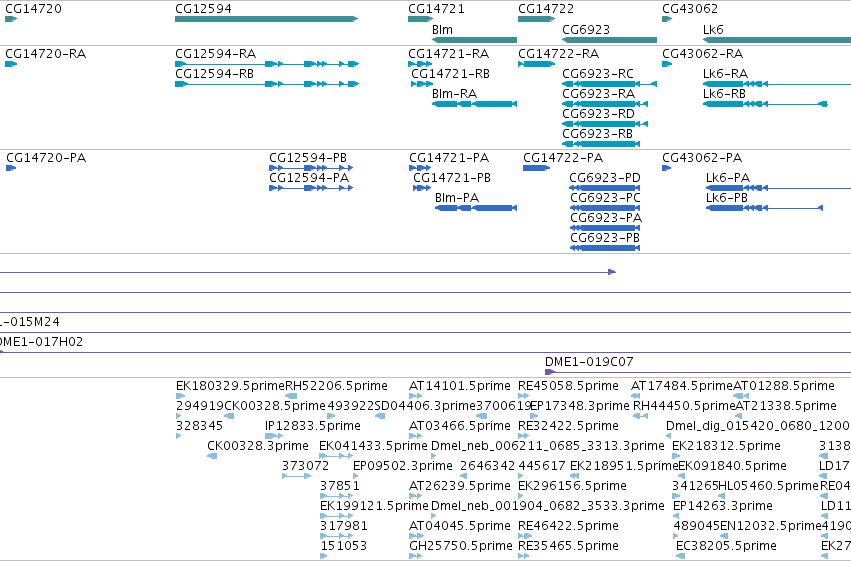Select the CG14722 gene bar
The image size is (851, 561).
536,19
